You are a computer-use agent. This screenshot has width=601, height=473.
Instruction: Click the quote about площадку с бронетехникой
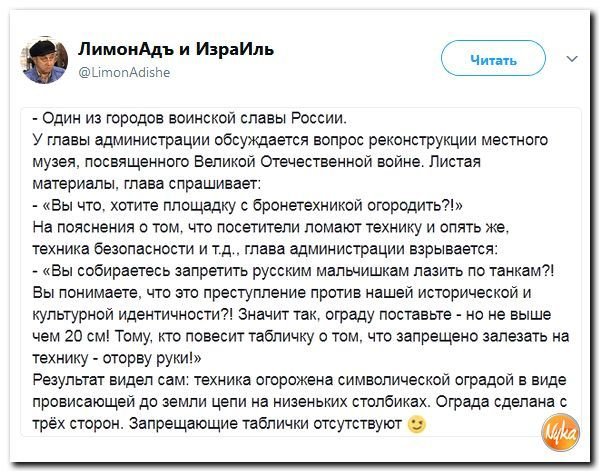point(248,206)
